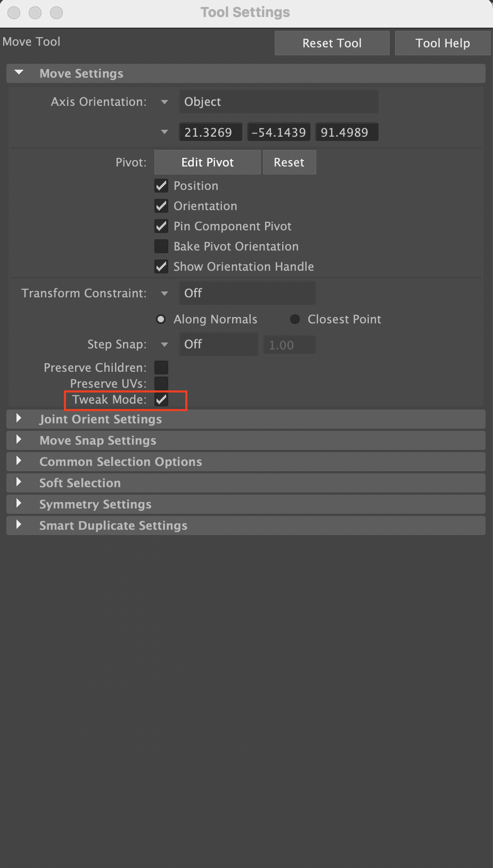The width and height of the screenshot is (493, 868).
Task: Open the Axis Orientation dropdown
Action: (165, 102)
